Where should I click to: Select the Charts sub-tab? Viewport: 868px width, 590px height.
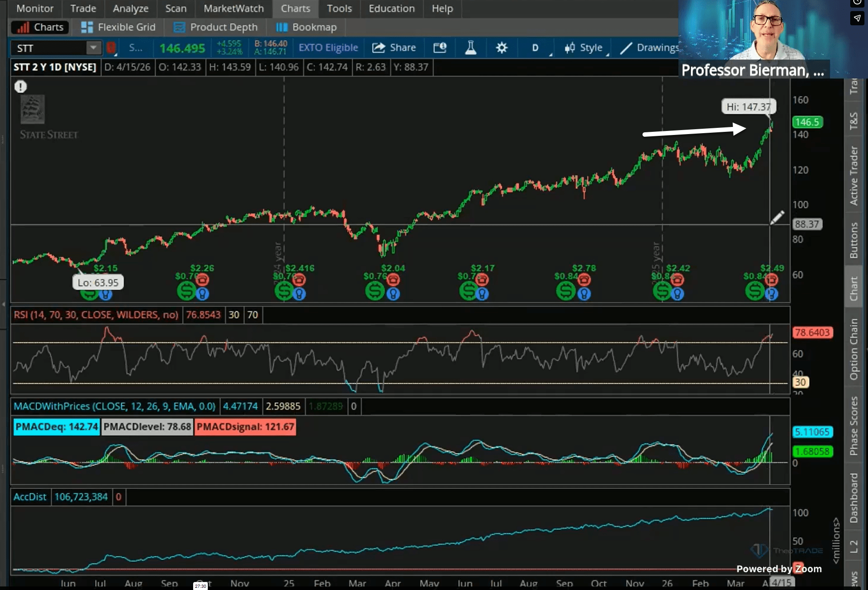click(x=40, y=27)
